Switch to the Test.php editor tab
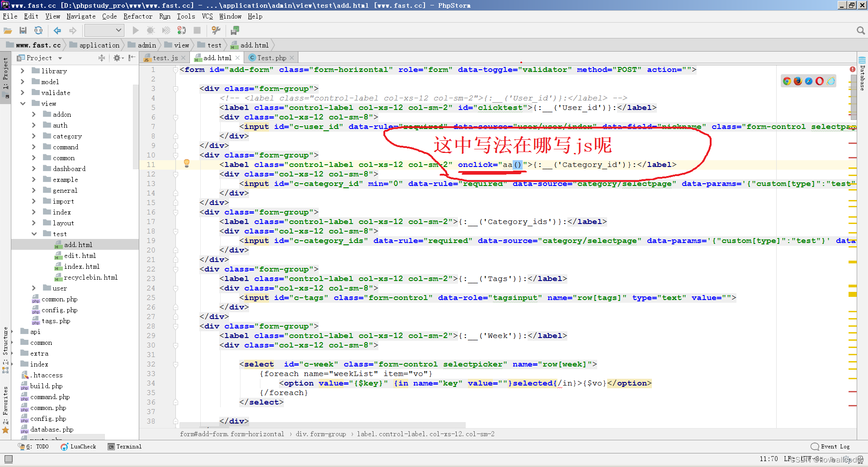This screenshot has height=467, width=868. pos(270,57)
